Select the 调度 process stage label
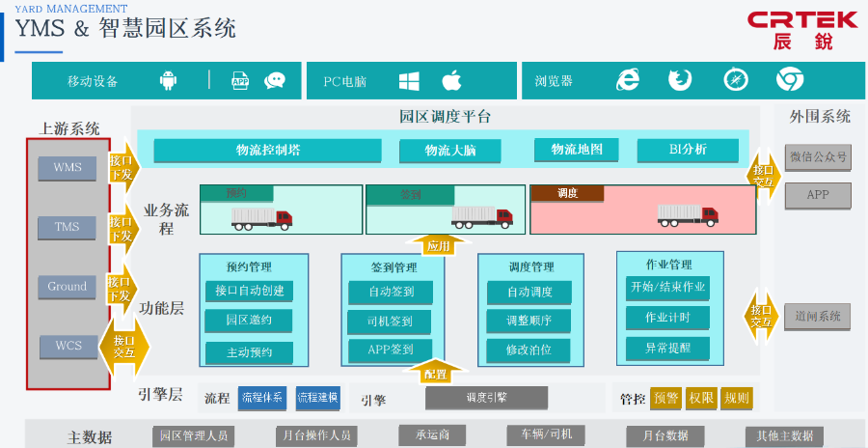 567,193
